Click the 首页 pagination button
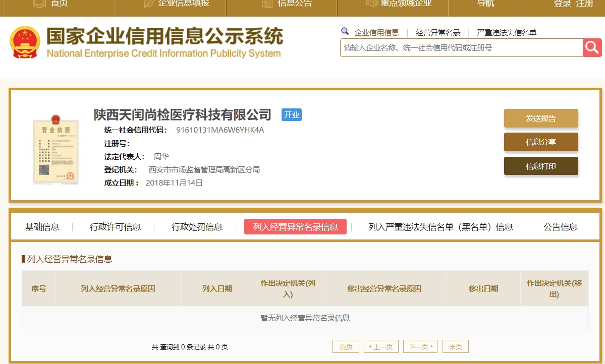 [346, 346]
